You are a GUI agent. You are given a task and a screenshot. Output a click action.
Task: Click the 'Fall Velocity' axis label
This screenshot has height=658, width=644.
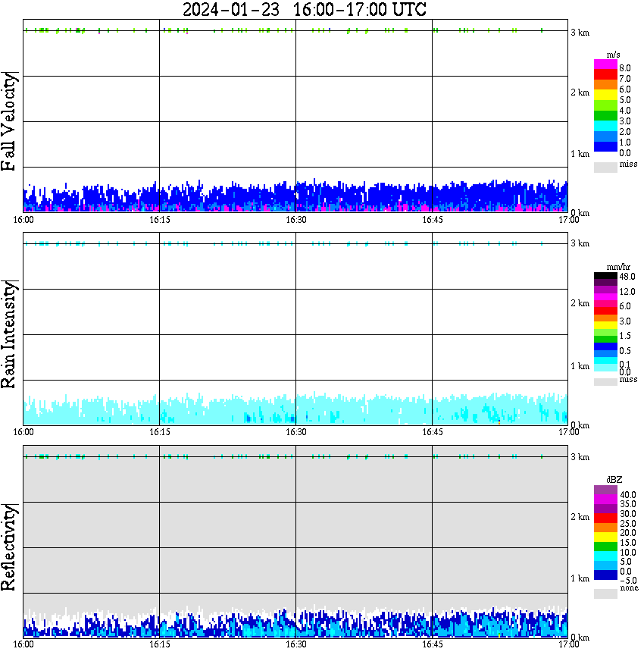click(x=9, y=121)
